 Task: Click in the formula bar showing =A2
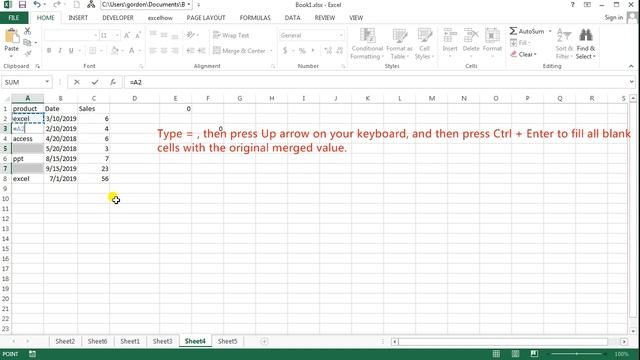[x=376, y=82]
